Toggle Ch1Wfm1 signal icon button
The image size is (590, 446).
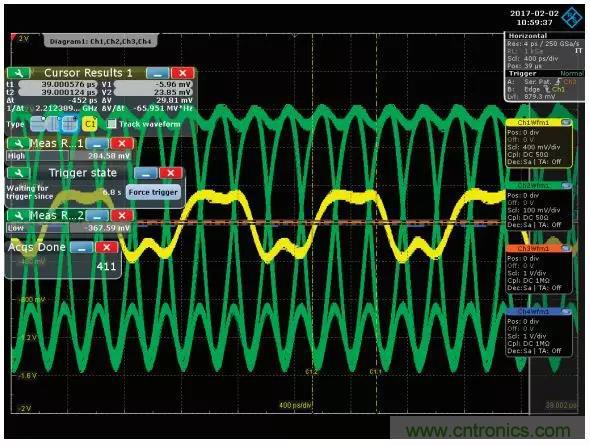pyautogui.click(x=566, y=122)
